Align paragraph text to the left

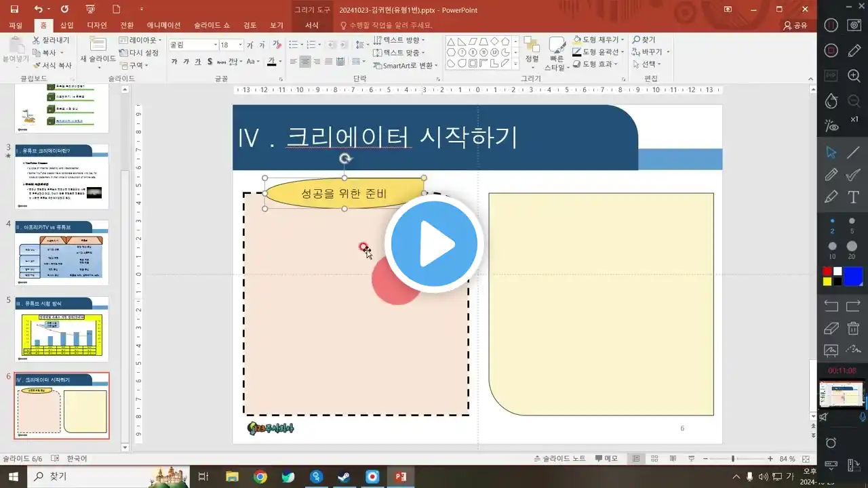[294, 62]
